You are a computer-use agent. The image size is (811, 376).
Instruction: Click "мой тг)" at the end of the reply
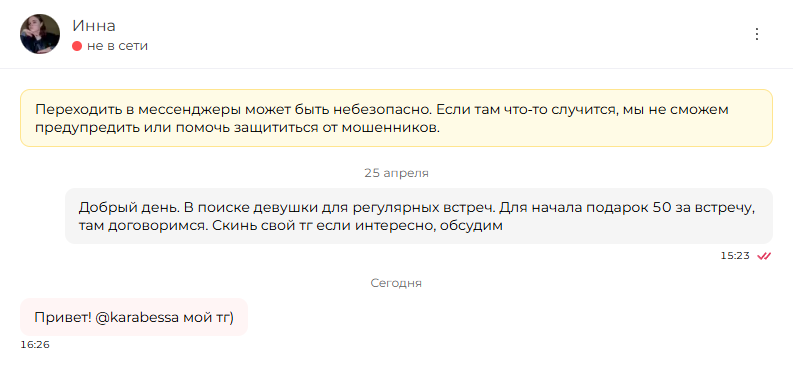(209, 318)
